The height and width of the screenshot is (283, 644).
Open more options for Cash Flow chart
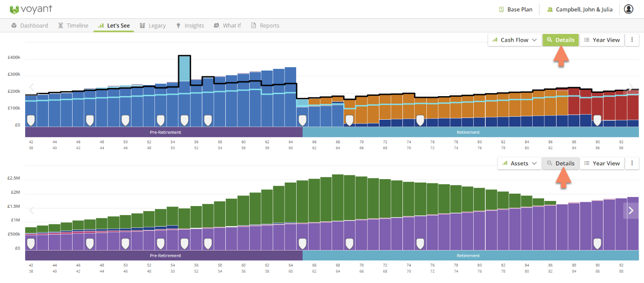point(632,40)
